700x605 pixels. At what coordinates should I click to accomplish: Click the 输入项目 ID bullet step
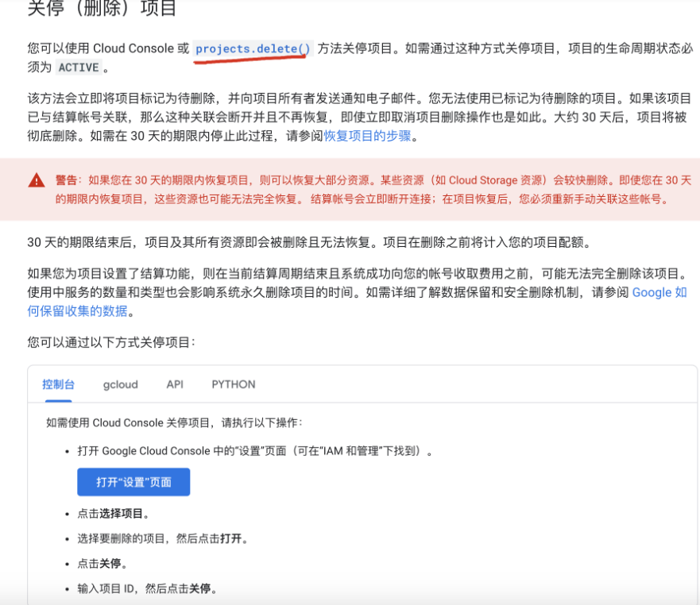point(147,589)
